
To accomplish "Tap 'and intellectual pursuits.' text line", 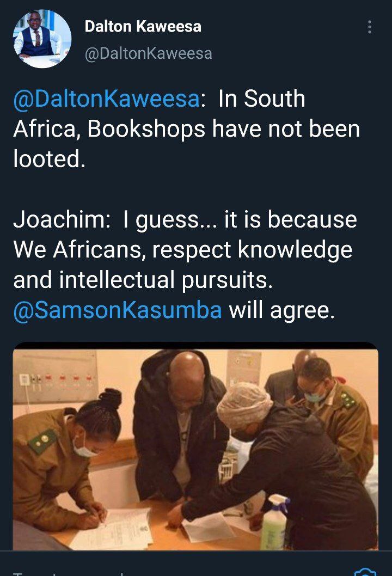I will tap(143, 280).
